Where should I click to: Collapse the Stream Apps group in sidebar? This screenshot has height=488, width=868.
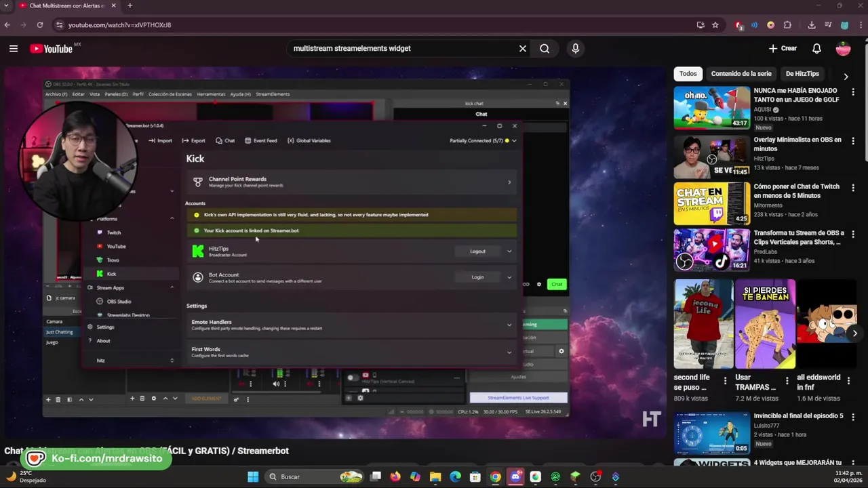pos(172,287)
